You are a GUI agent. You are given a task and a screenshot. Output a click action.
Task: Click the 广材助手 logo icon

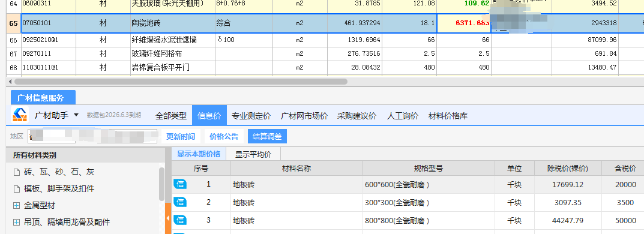click(19, 115)
